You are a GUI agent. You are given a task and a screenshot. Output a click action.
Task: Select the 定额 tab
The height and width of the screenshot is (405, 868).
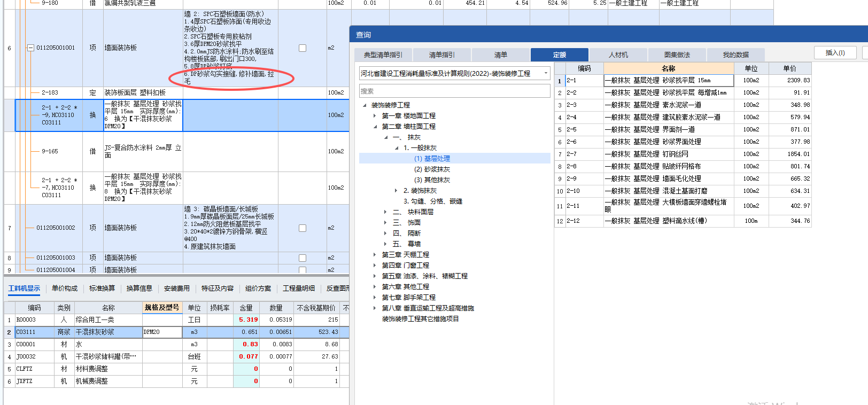coord(560,55)
